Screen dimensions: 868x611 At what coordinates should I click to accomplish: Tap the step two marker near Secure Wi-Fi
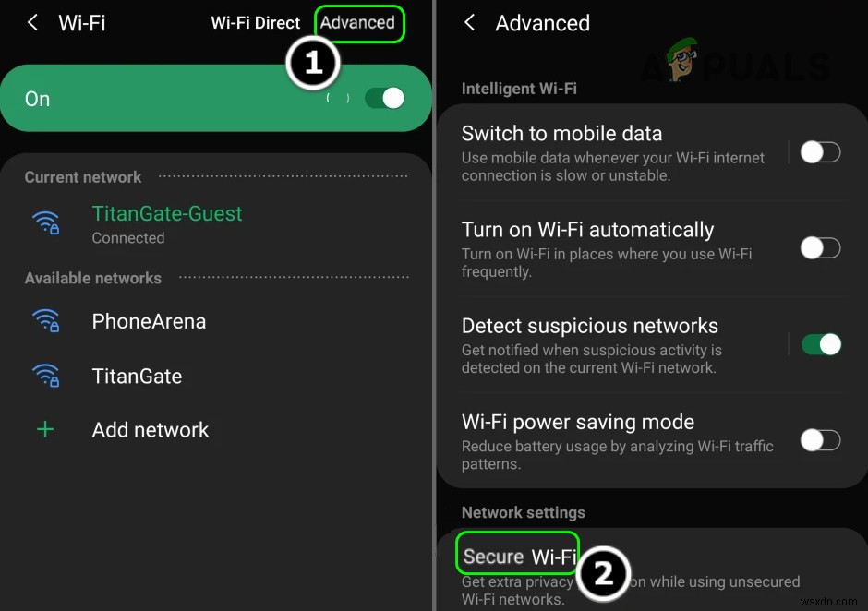tap(605, 574)
